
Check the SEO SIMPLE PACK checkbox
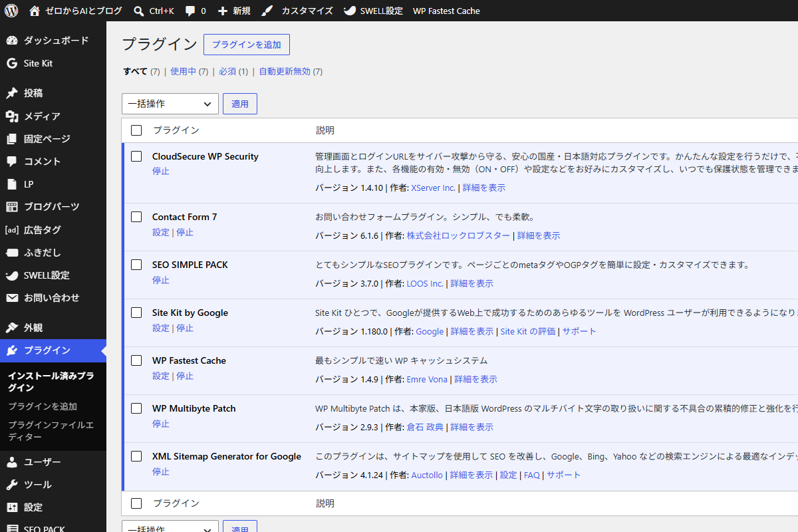pyautogui.click(x=136, y=265)
